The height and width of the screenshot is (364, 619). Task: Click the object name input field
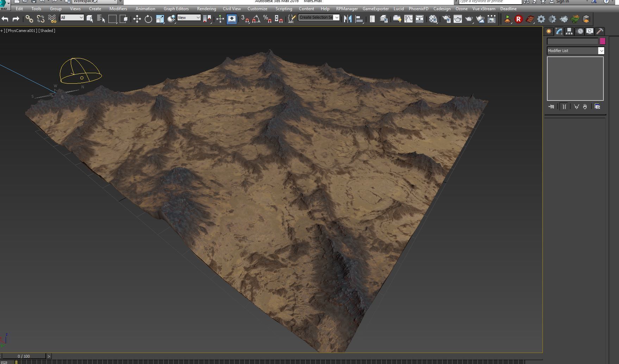(x=573, y=41)
